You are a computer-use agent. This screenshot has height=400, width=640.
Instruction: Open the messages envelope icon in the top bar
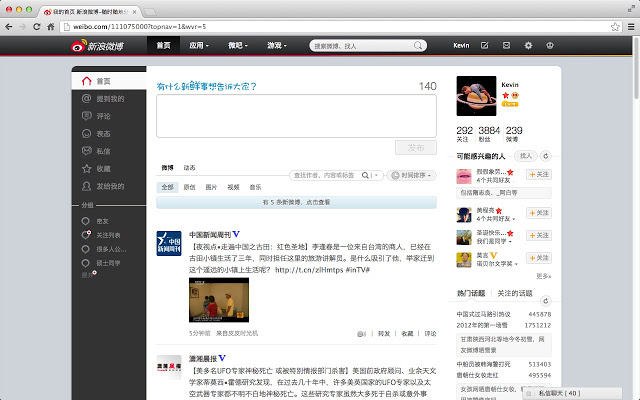tap(507, 45)
